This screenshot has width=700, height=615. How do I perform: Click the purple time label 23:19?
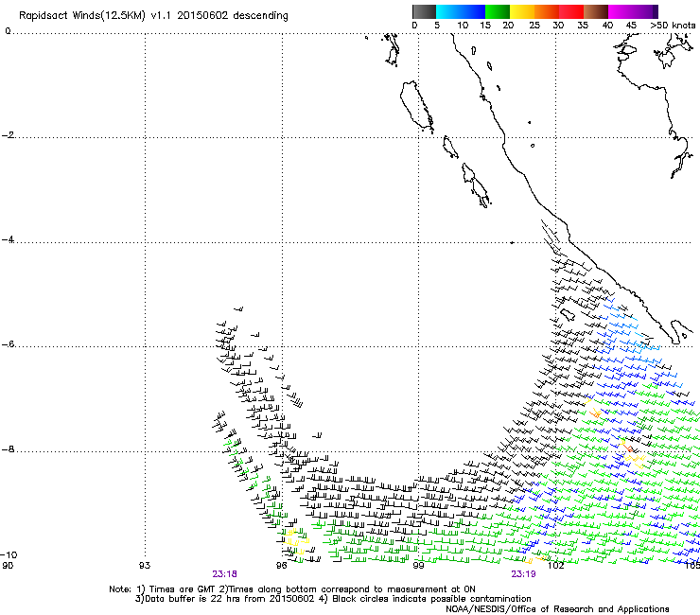(523, 574)
